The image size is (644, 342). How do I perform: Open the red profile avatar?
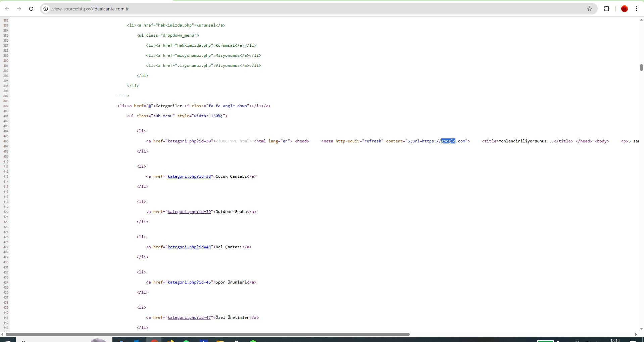coord(625,9)
